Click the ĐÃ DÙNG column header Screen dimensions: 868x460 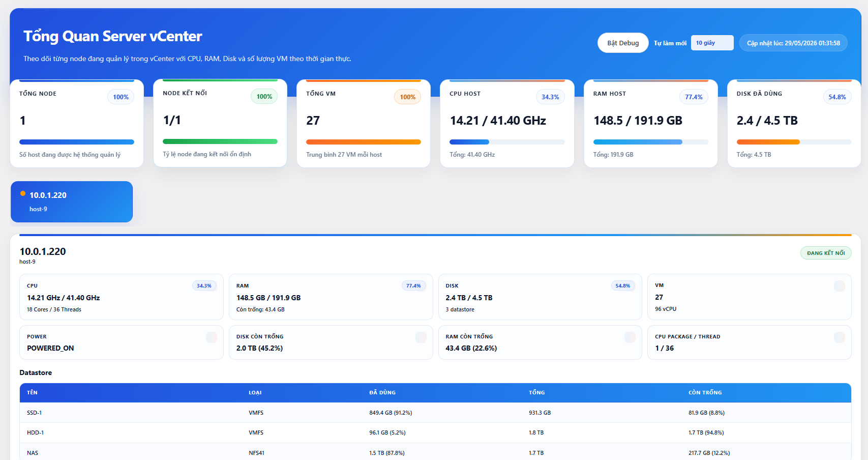coord(382,392)
